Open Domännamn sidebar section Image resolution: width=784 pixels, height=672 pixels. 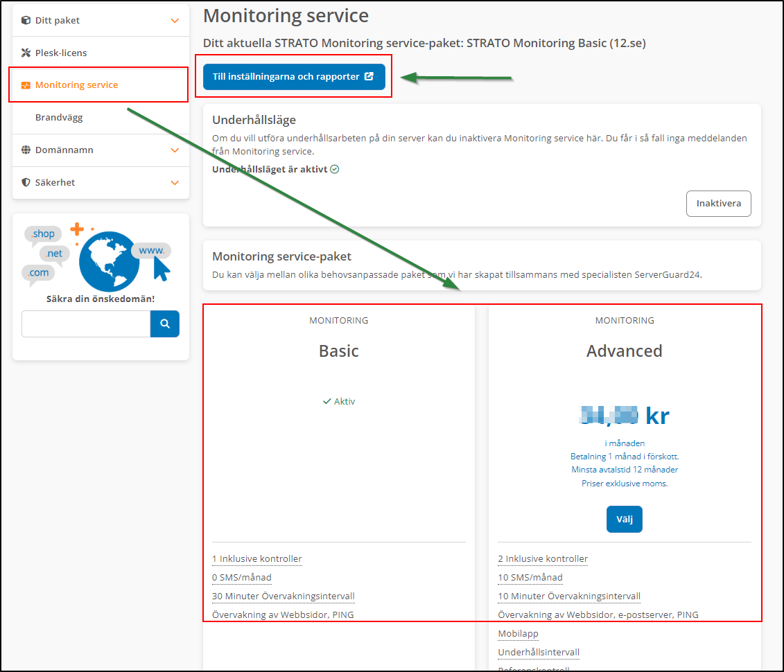tap(101, 150)
